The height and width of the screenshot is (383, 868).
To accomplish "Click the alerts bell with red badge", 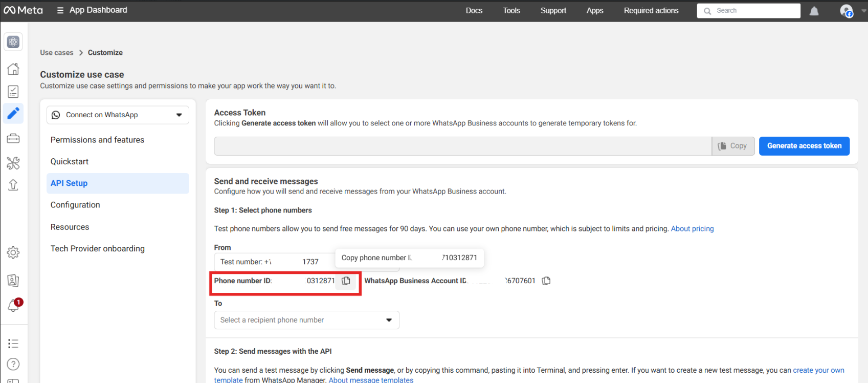I will pyautogui.click(x=13, y=306).
